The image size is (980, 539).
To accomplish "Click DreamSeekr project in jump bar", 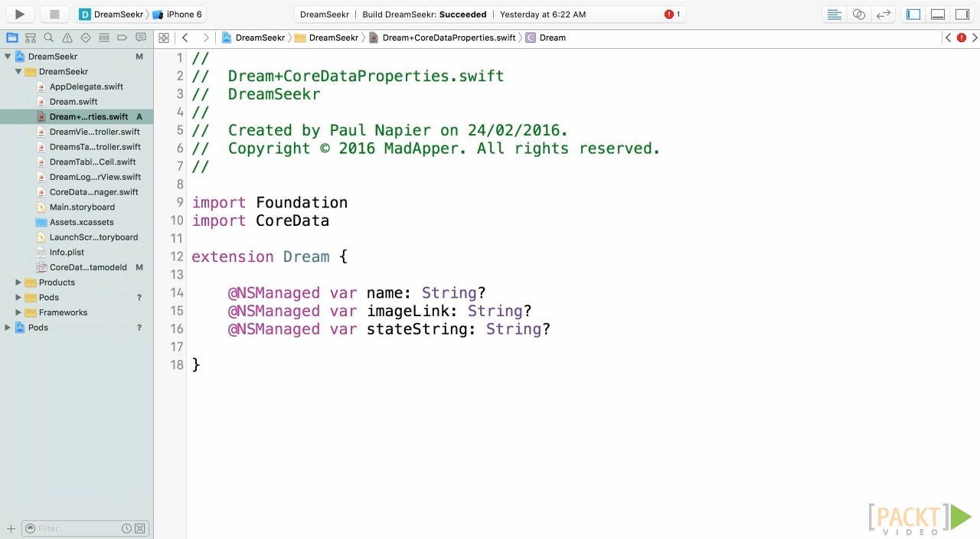I will [253, 38].
